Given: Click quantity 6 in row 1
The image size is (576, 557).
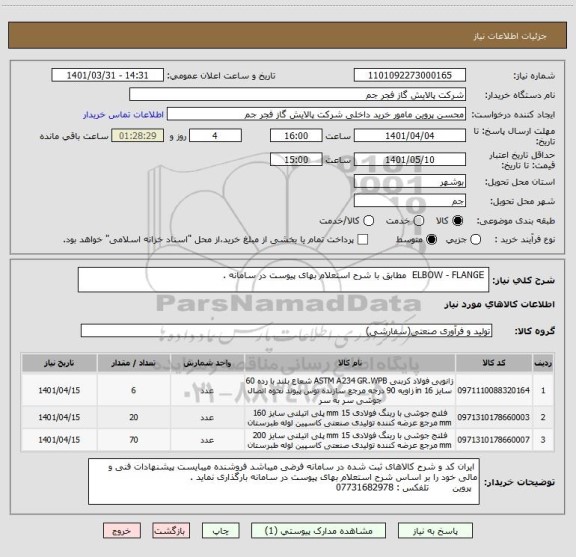Looking at the screenshot, I should tap(134, 390).
